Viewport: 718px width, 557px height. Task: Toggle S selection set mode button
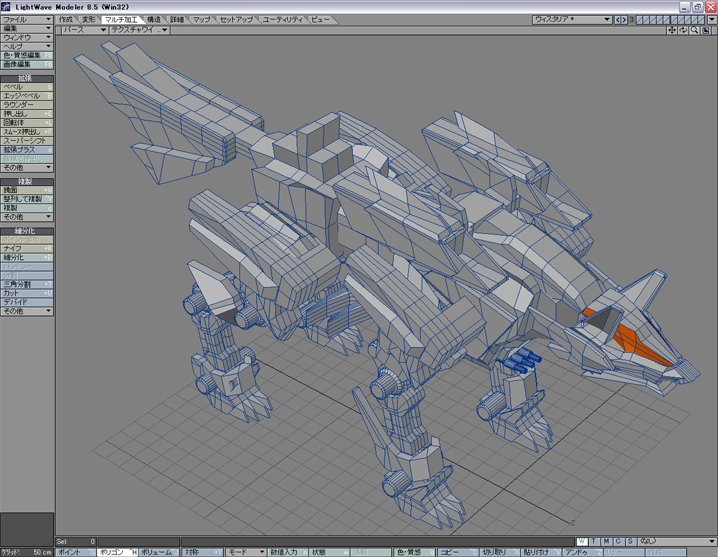click(631, 541)
